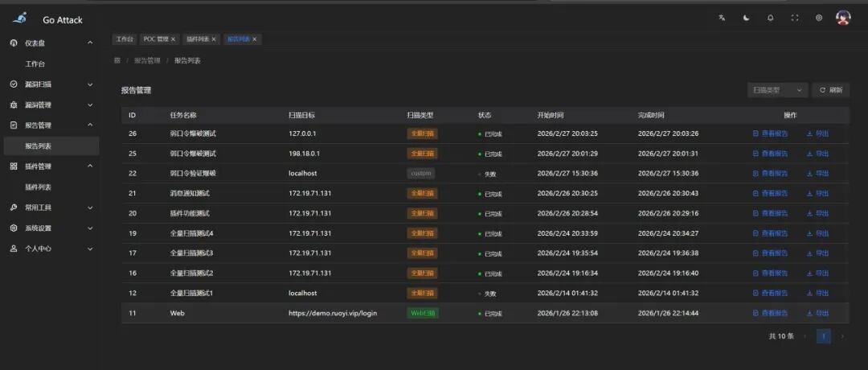Click the 共 10 条 total count
Image resolution: width=868 pixels, height=370 pixels.
click(781, 336)
